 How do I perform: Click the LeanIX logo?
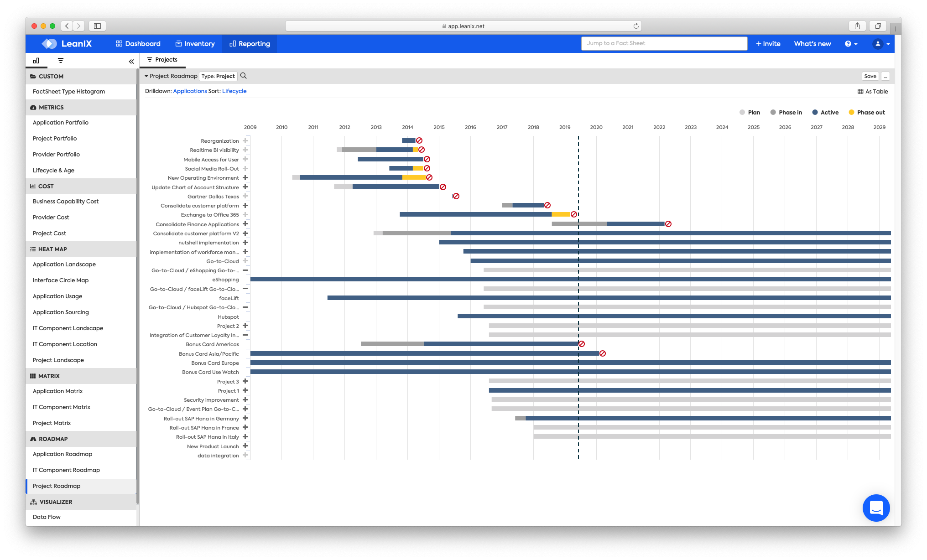coord(67,44)
